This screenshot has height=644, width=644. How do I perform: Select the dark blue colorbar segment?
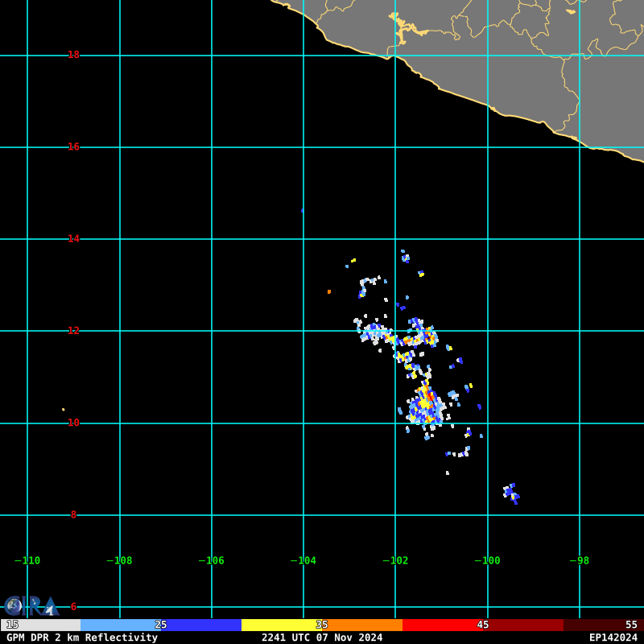click(x=201, y=625)
